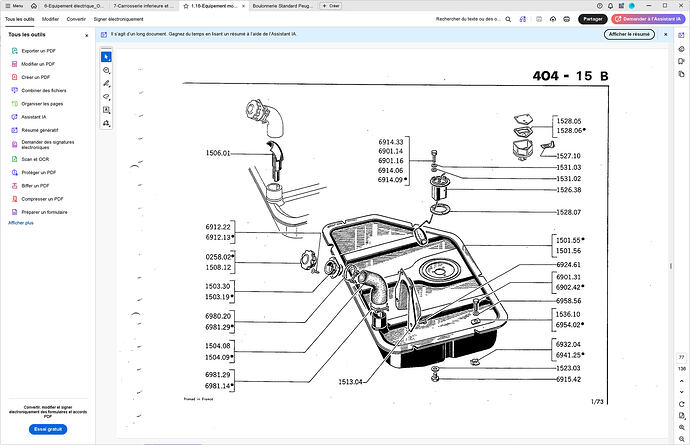Image resolution: width=690 pixels, height=445 pixels.
Task: Click Demander à l'Assistant IA button
Action: pyautogui.click(x=648, y=19)
